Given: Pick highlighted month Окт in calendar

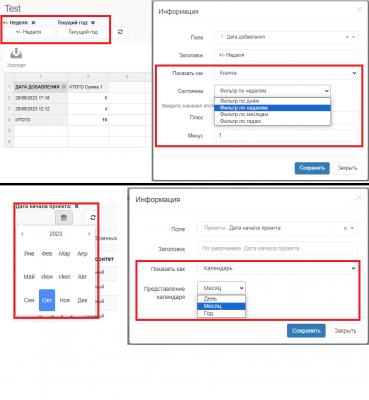Looking at the screenshot, I should 47,300.
